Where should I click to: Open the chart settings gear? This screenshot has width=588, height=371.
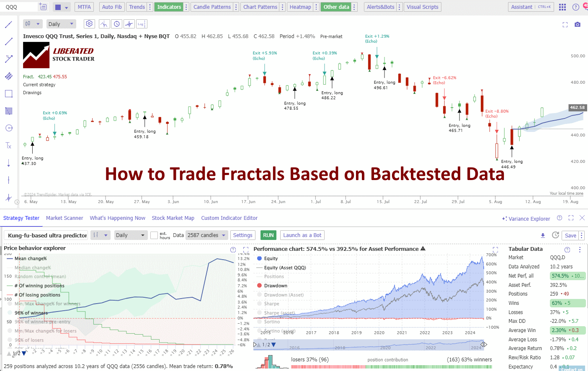point(89,24)
